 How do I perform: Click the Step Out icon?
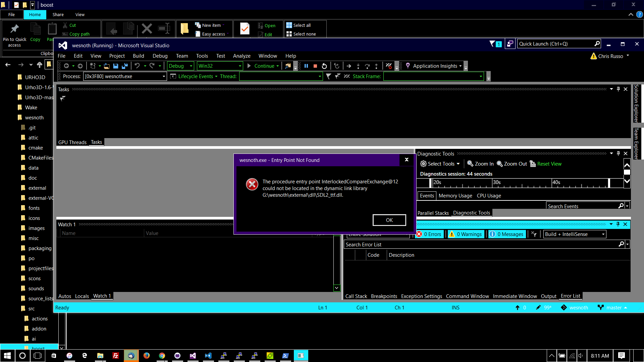coord(376,66)
